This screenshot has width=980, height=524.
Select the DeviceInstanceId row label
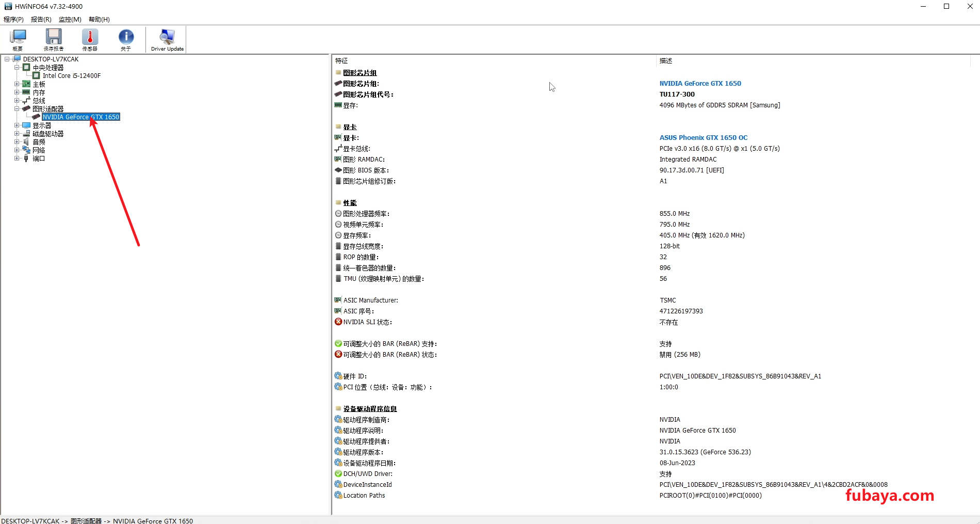pos(368,484)
